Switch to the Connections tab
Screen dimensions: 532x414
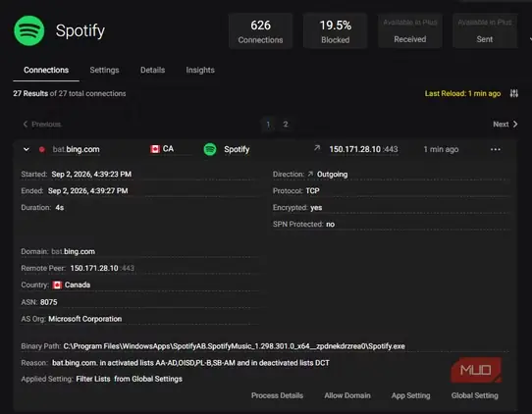coord(46,70)
